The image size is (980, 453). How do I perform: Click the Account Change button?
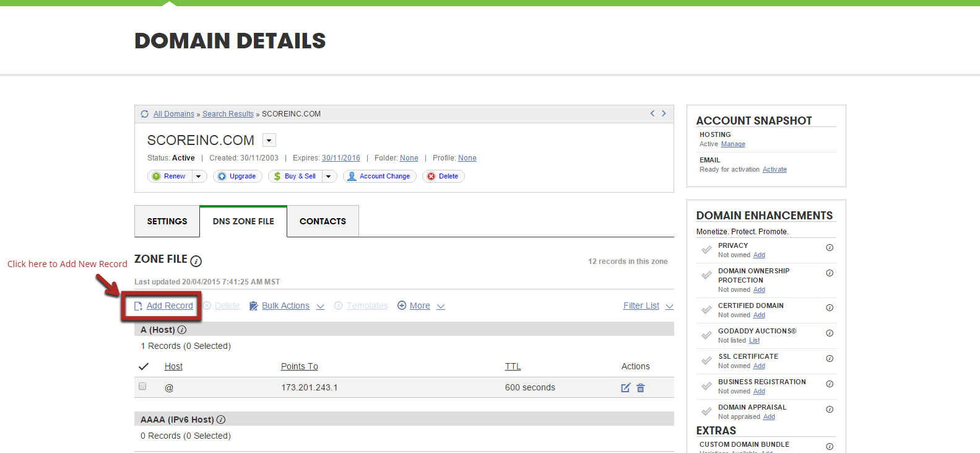tap(379, 177)
